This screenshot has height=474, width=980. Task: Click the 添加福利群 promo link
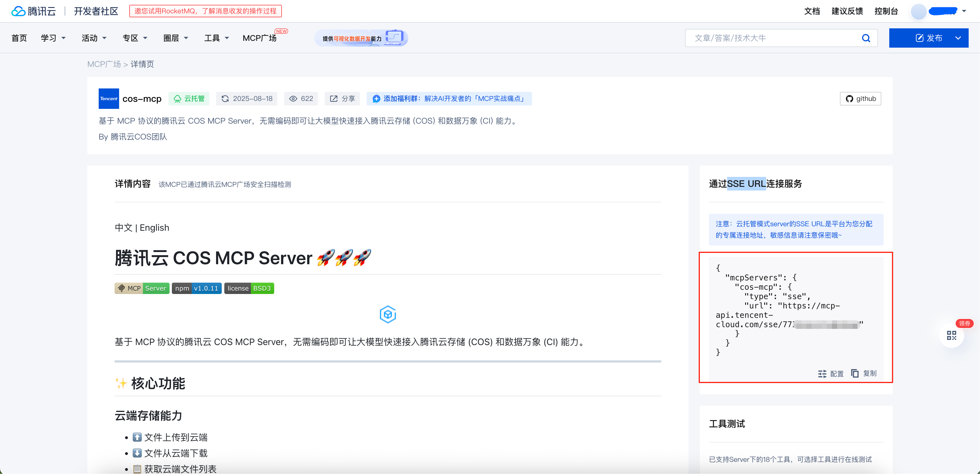[449, 99]
